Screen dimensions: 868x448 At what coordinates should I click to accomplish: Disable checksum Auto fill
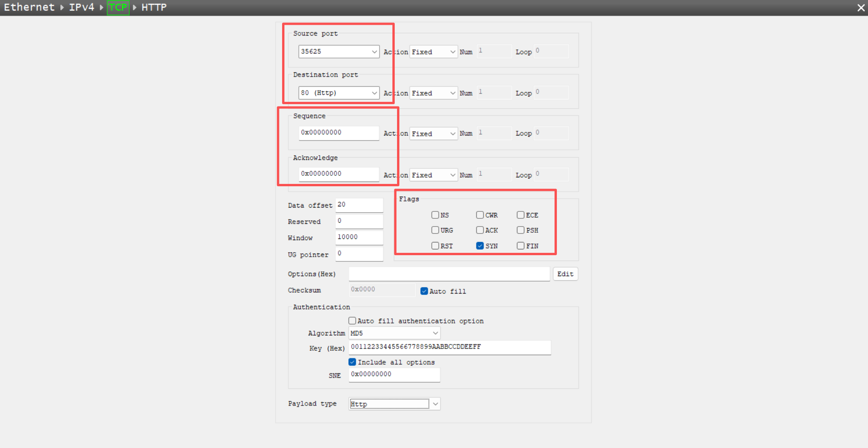[x=424, y=291]
